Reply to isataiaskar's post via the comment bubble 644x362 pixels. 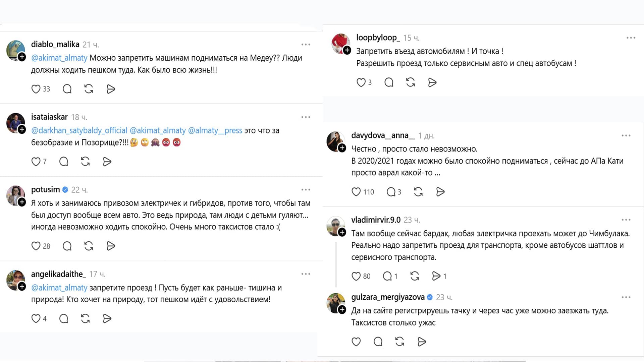(x=64, y=162)
